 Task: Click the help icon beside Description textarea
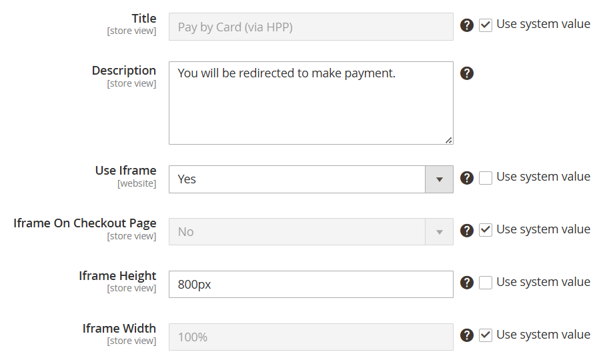click(467, 73)
